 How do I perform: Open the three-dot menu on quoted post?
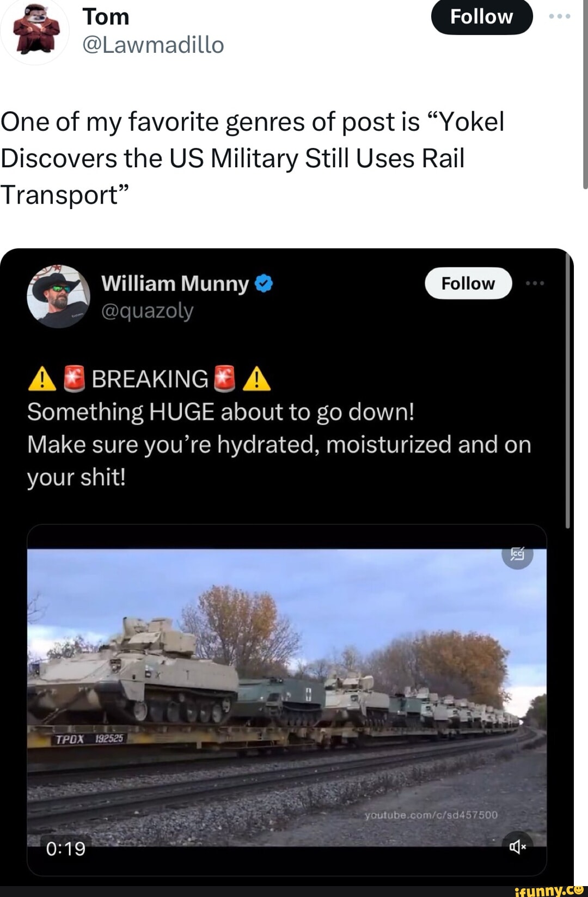pos(535,283)
